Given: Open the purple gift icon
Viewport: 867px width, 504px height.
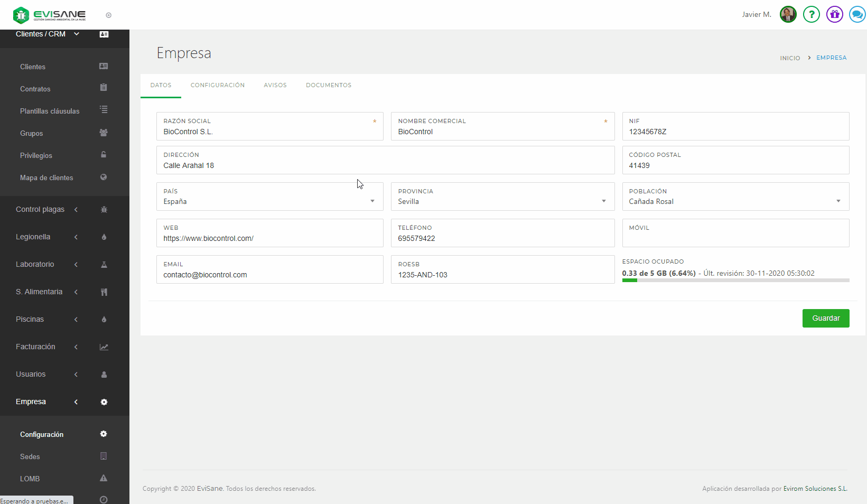Looking at the screenshot, I should click(x=834, y=14).
